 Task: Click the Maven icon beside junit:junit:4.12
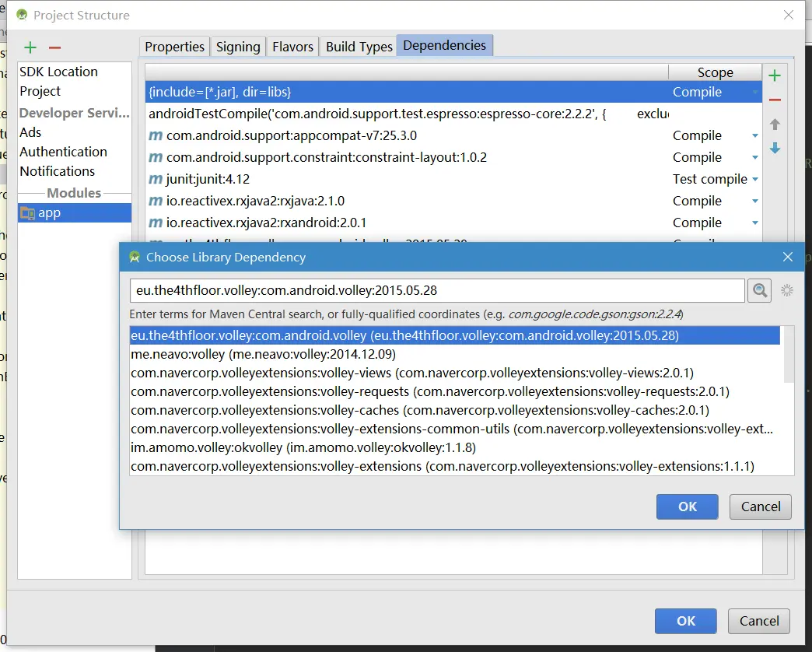point(156,179)
